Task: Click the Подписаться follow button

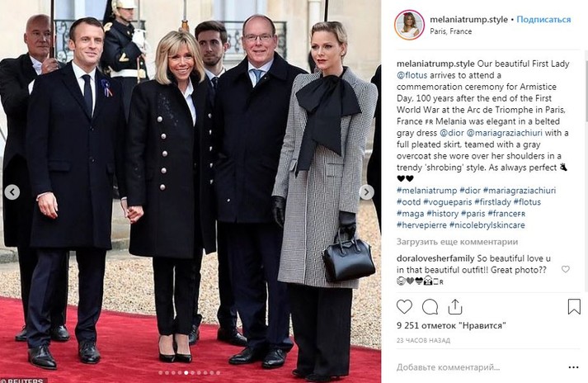Action: (543, 20)
